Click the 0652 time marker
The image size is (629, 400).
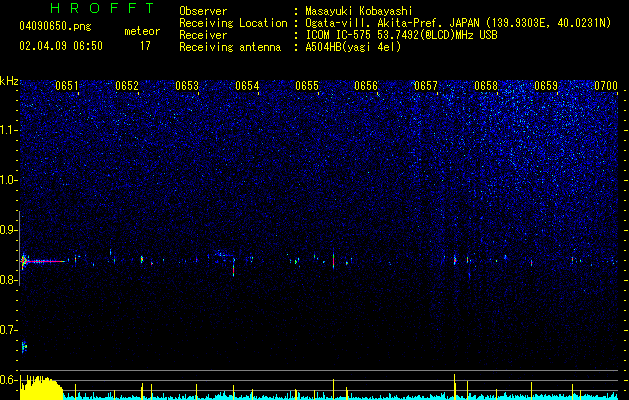pyautogui.click(x=127, y=86)
